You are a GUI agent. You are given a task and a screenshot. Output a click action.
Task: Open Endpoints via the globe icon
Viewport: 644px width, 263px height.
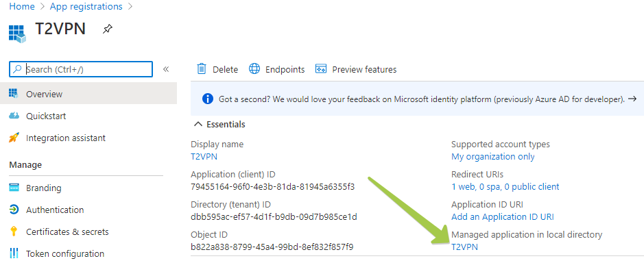(x=254, y=69)
